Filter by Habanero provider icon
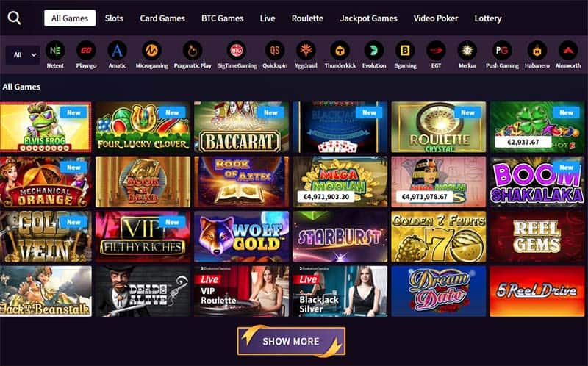The image size is (588, 366). (537, 50)
